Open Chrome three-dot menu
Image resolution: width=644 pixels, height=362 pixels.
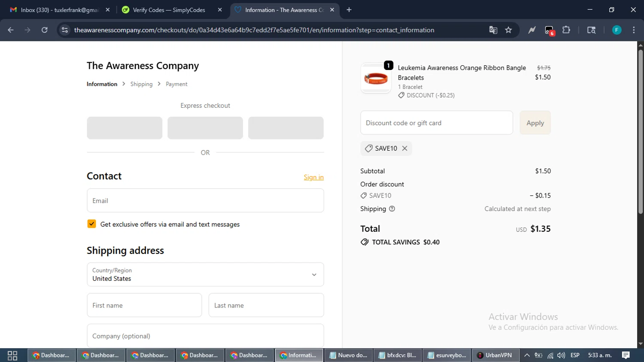pos(634,30)
